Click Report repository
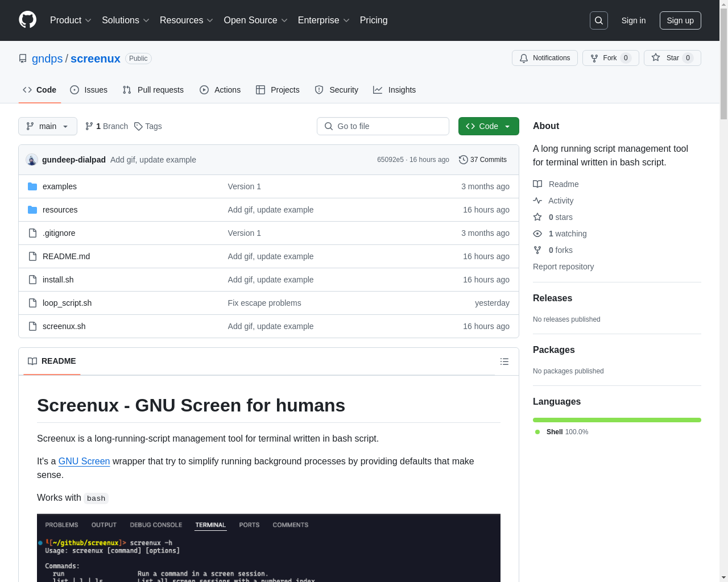 [x=563, y=267]
